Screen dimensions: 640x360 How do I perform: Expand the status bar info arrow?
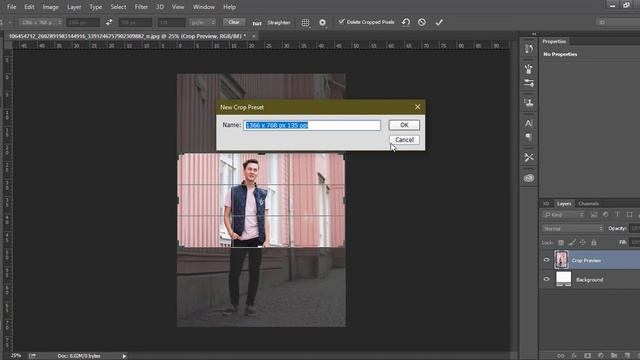click(x=124, y=356)
